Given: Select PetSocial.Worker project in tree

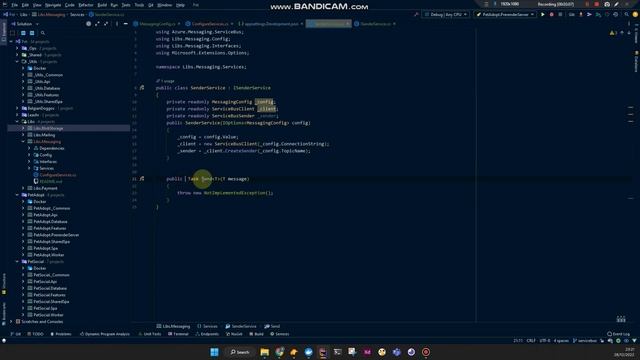Looking at the screenshot, I should click(49, 315).
